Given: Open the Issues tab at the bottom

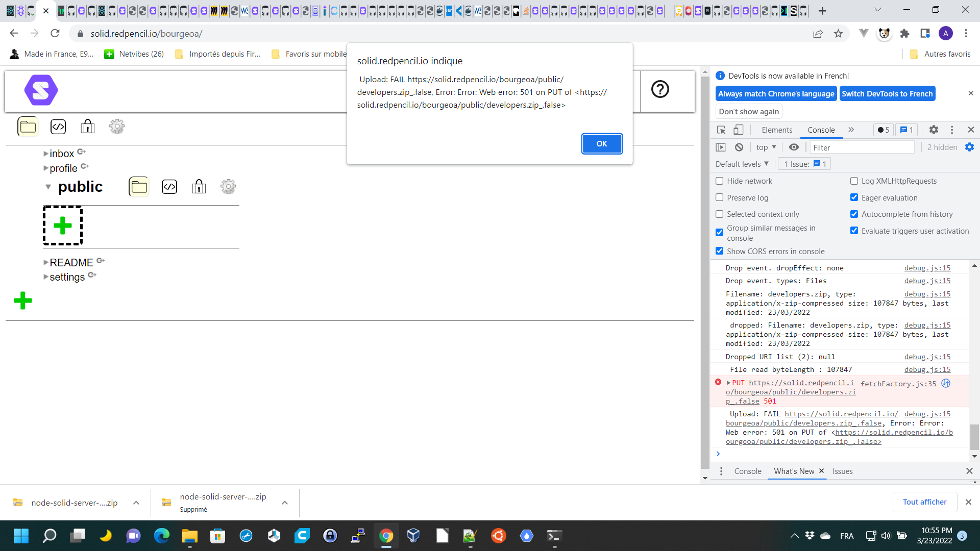Looking at the screenshot, I should [x=842, y=471].
